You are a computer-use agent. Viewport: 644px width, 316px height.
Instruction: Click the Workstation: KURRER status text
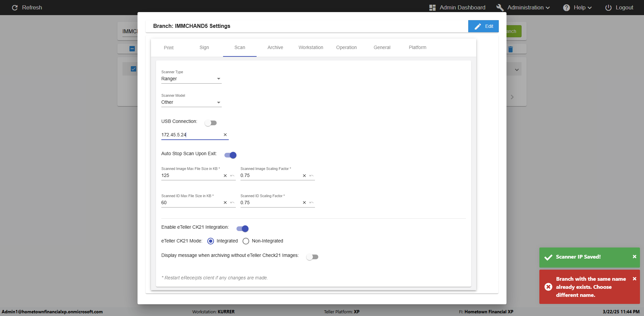pyautogui.click(x=213, y=312)
